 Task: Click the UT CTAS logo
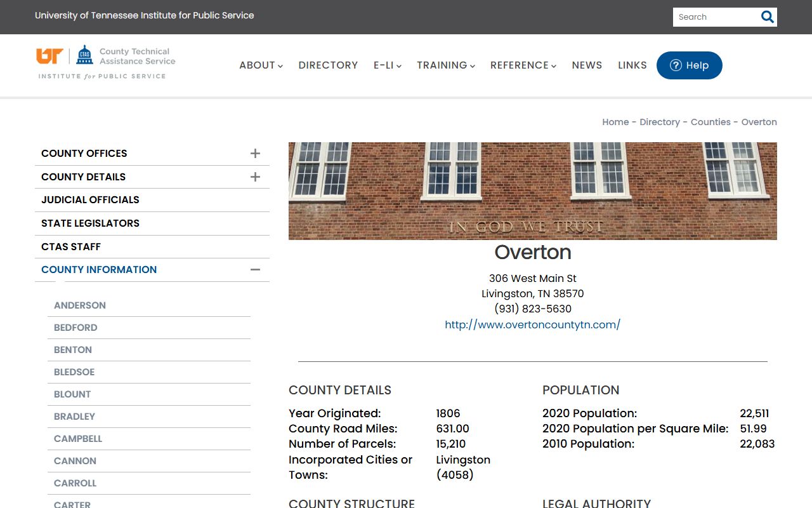106,62
